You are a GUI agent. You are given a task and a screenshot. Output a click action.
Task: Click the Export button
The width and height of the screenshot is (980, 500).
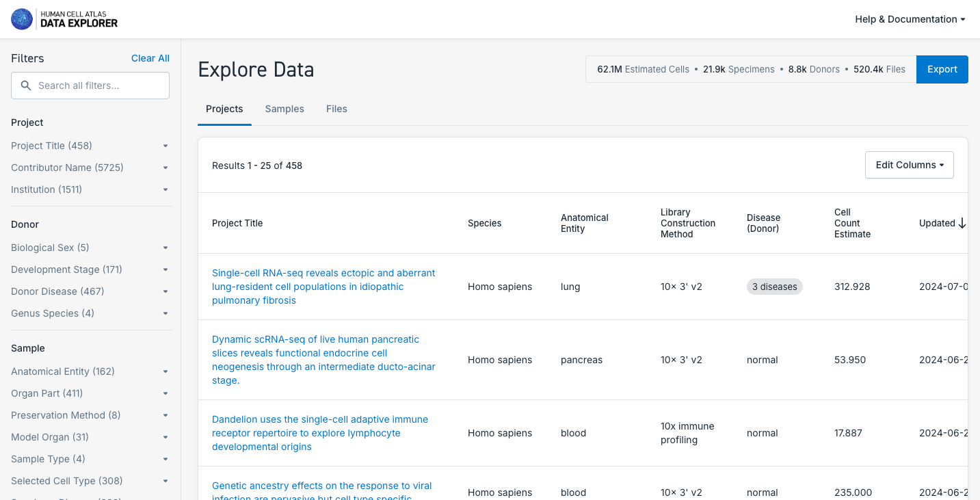pos(942,69)
